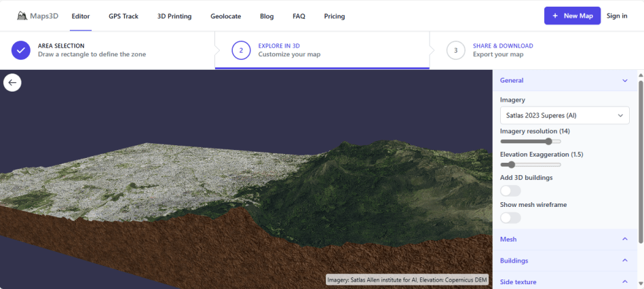
Task: Open the Imagery dropdown Satlas 2023 Superes
Action: pyautogui.click(x=564, y=115)
